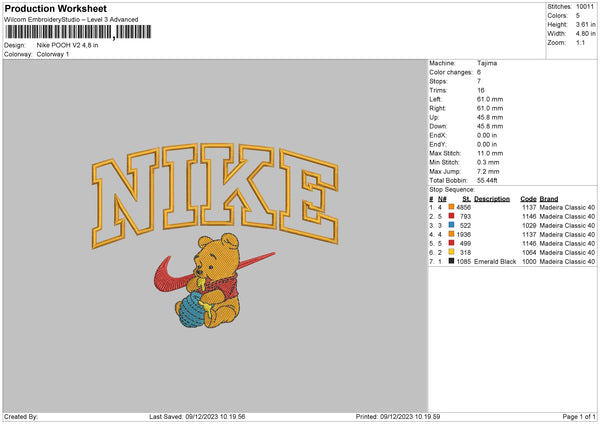Click the orange swatch beside 4856 stitches
Viewport: 600px width, 424px height.
tap(451, 207)
